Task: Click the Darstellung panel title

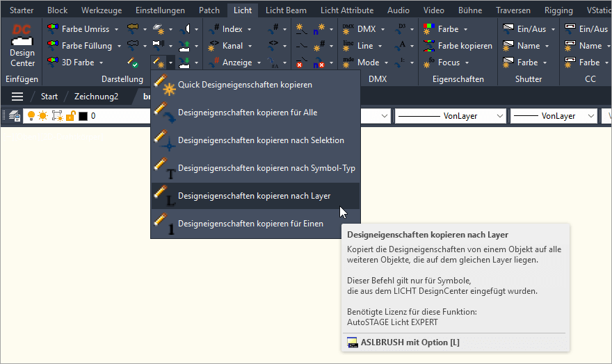Action: (x=122, y=79)
